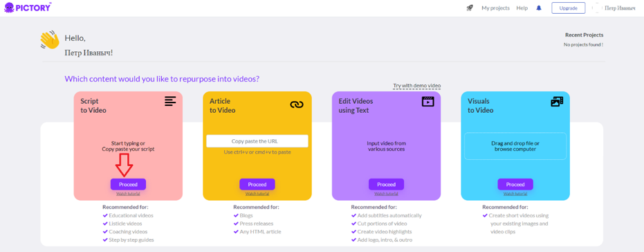Viewport: 644px width, 252px height.
Task: Click the waving hand emoji
Action: tap(50, 41)
